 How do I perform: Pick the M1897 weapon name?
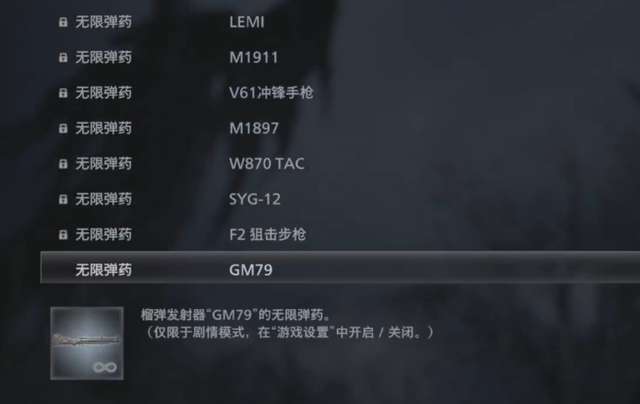(x=254, y=129)
